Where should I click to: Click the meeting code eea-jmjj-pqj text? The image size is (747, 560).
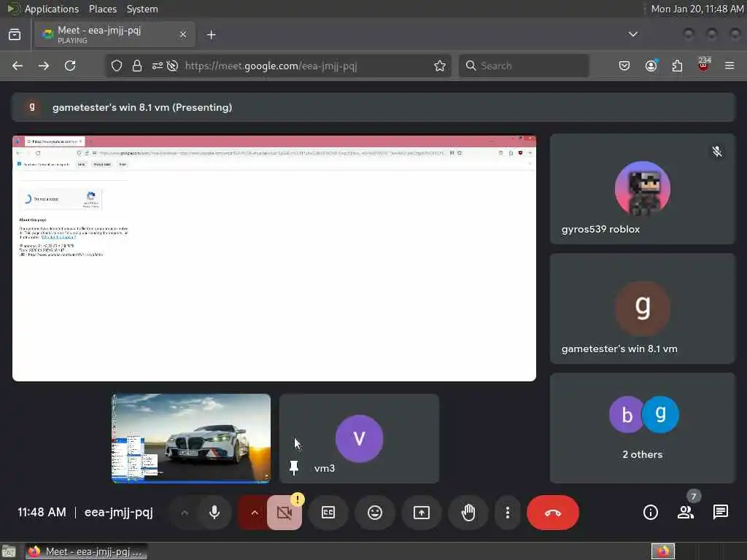click(x=119, y=513)
